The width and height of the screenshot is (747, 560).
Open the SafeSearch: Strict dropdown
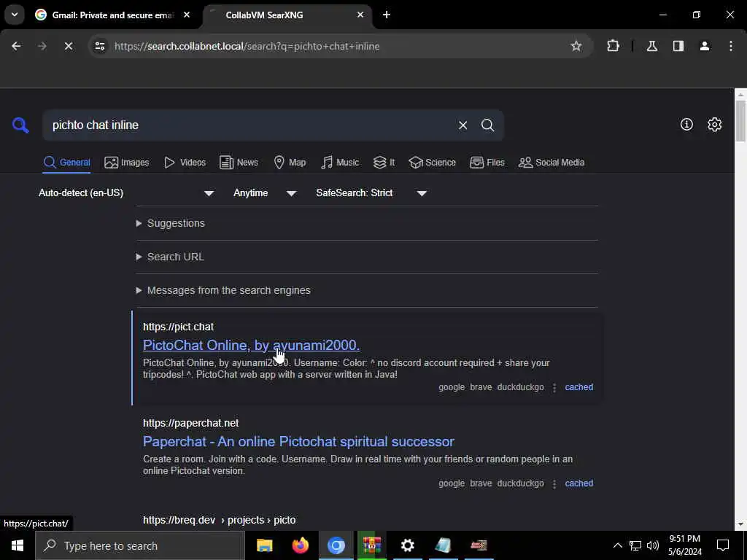click(x=371, y=192)
